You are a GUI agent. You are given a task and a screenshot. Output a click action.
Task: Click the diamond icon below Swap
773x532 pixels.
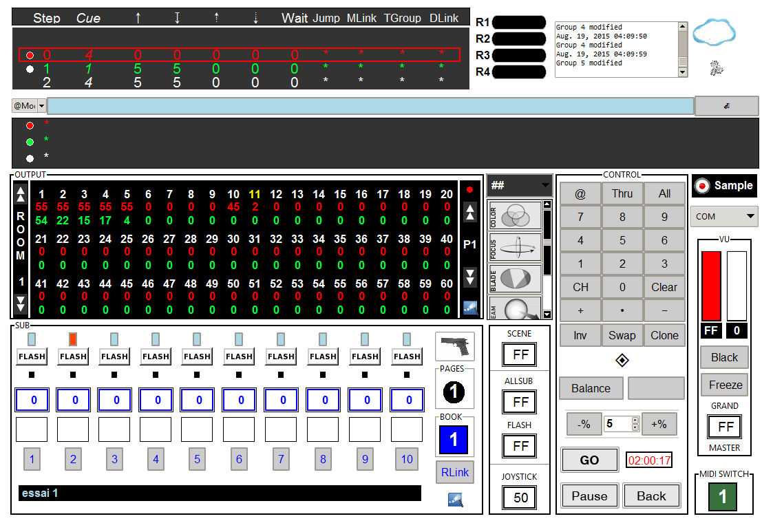pos(622,361)
